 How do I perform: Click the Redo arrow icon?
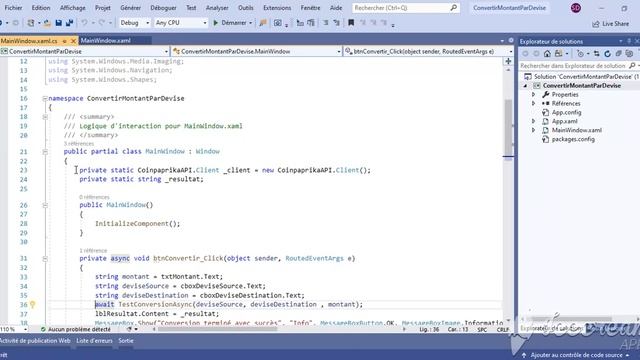[x=102, y=23]
